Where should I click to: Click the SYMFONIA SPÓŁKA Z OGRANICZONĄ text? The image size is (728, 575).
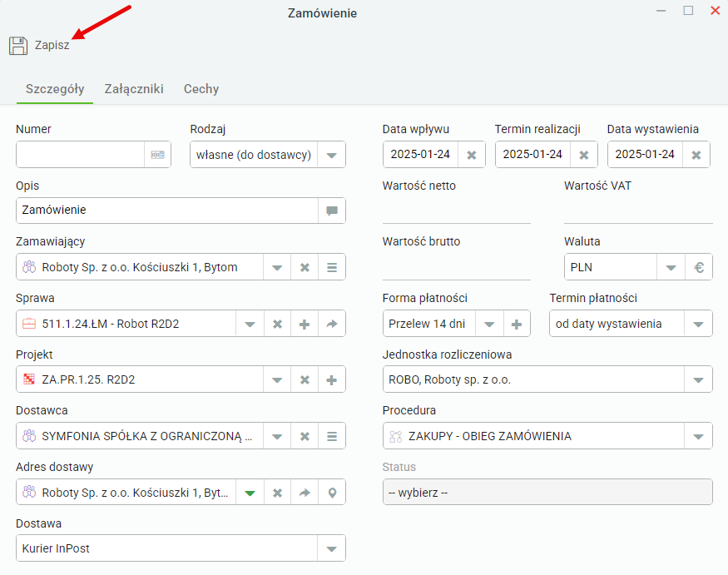point(146,436)
